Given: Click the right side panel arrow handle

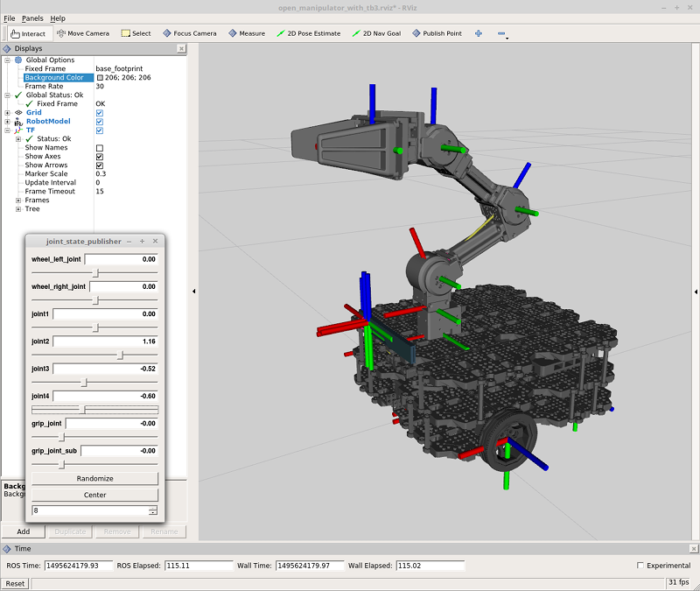Looking at the screenshot, I should point(696,292).
